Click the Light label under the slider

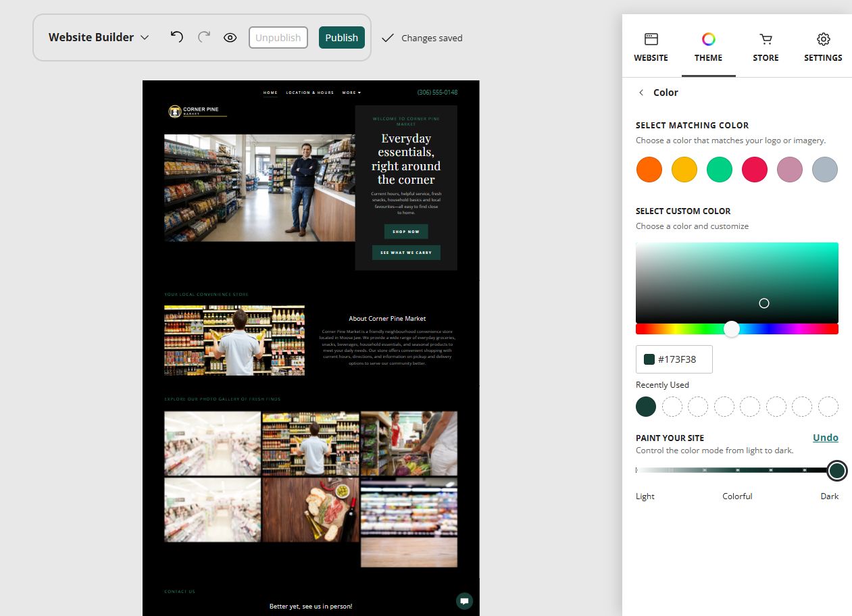click(x=645, y=496)
